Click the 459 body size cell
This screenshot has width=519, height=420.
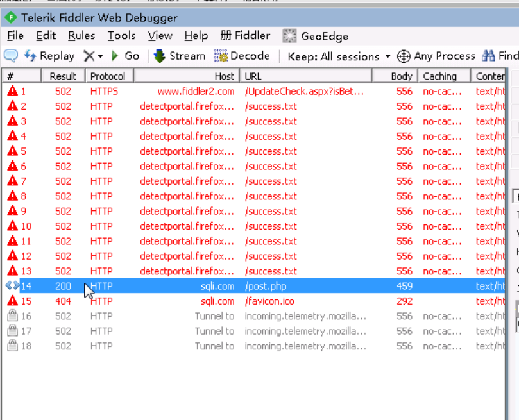pyautogui.click(x=404, y=286)
